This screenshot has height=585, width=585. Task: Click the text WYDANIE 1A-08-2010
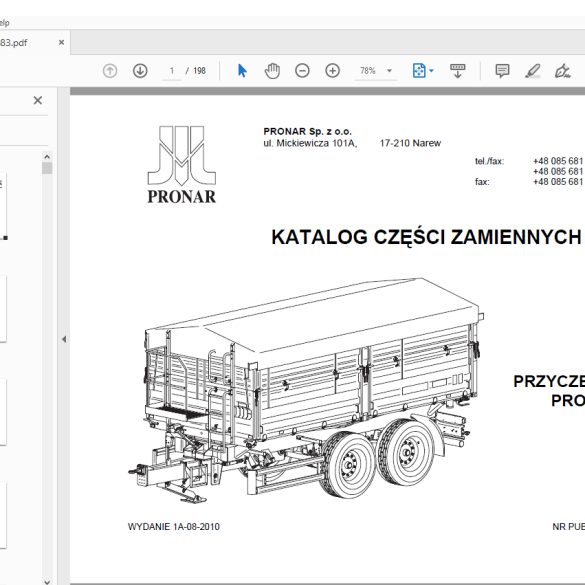point(173,527)
